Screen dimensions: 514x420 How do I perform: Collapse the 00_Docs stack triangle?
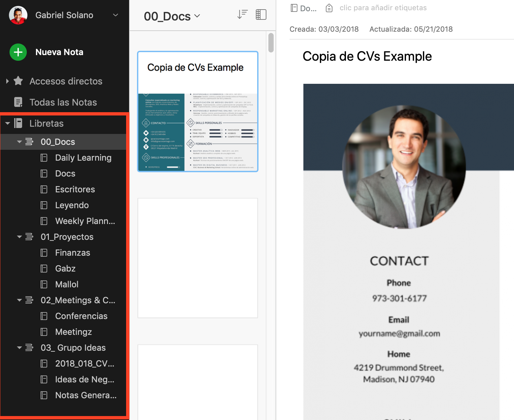[19, 142]
